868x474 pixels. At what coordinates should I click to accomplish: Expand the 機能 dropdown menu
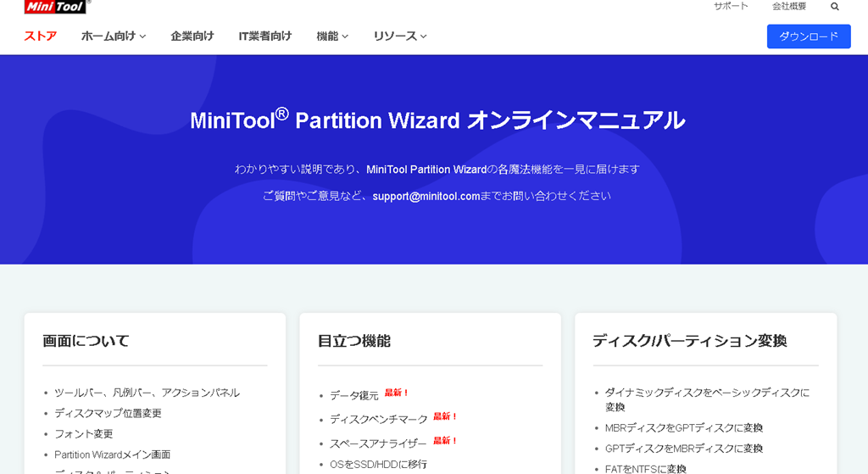click(332, 36)
